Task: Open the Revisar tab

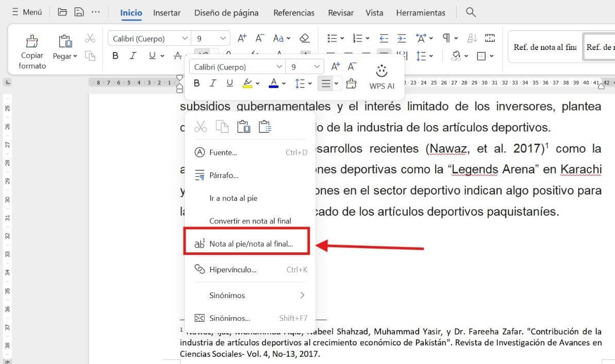Action: pyautogui.click(x=340, y=12)
